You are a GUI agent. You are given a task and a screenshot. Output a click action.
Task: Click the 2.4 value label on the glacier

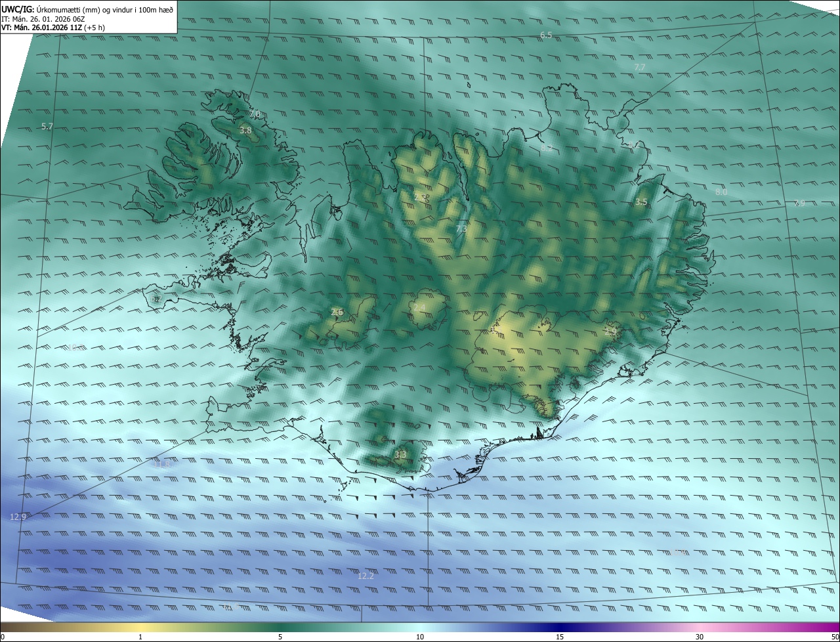click(419, 307)
